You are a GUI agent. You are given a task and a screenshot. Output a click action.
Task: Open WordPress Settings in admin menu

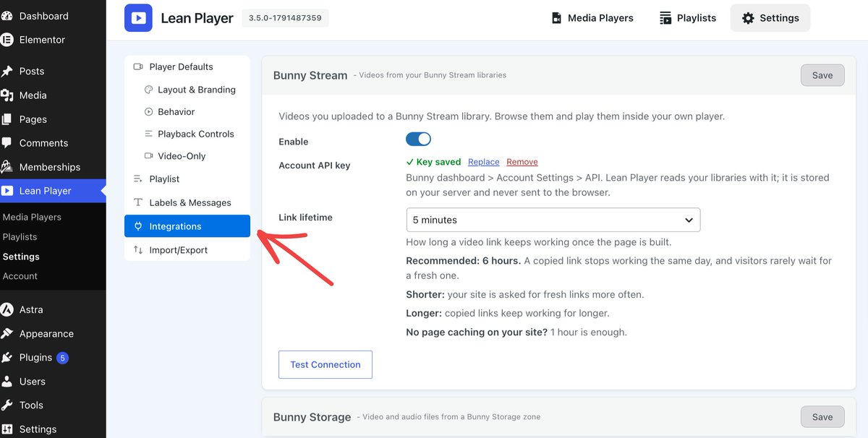(53, 429)
